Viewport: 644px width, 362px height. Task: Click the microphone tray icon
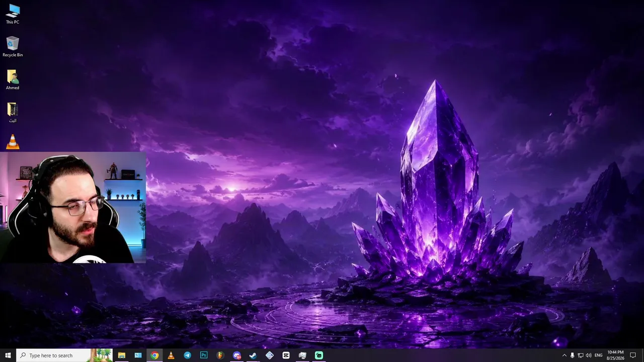572,355
